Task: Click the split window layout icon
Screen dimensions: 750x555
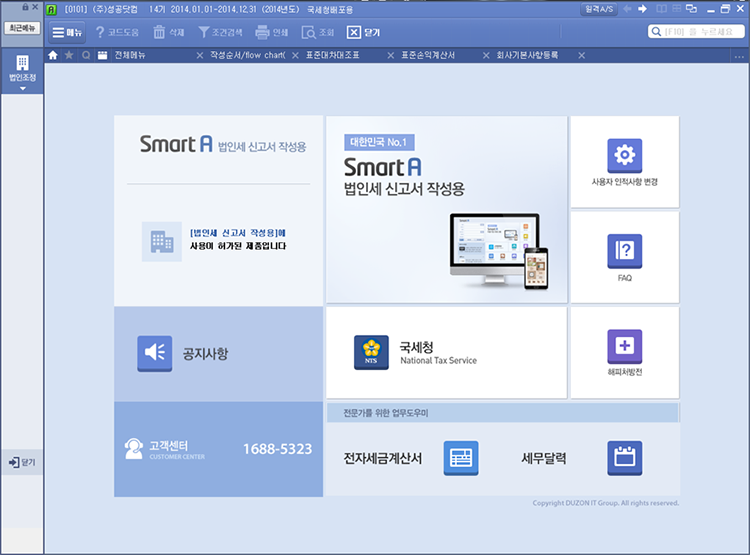Action: (x=662, y=9)
